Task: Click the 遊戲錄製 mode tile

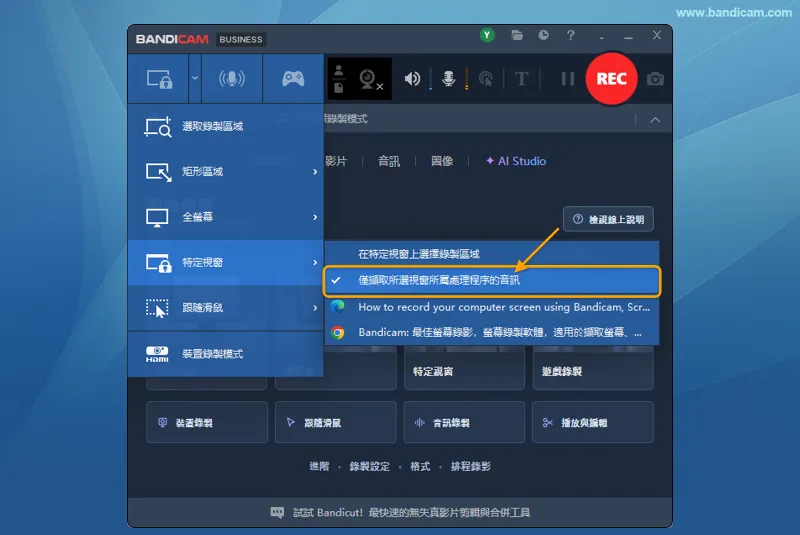Action: (593, 371)
